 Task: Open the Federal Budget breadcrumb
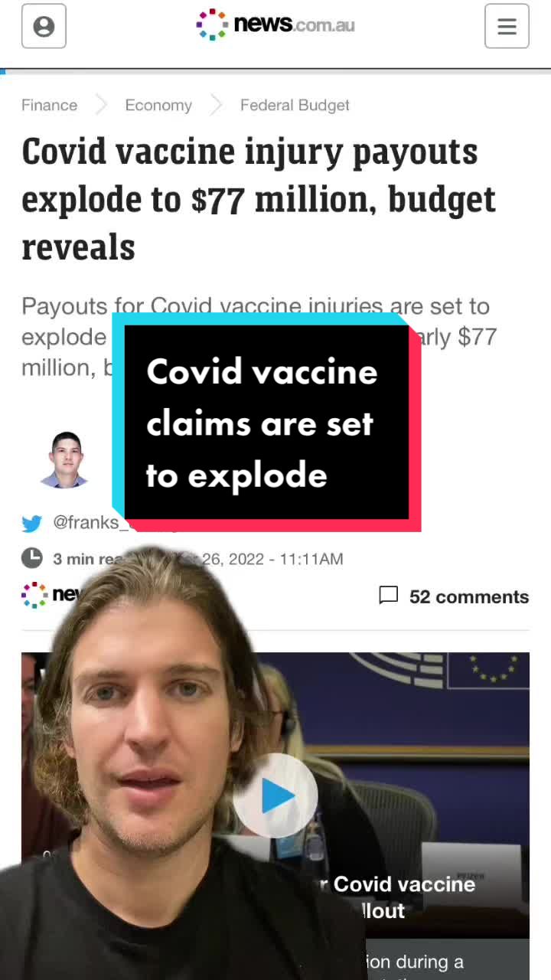tap(295, 106)
